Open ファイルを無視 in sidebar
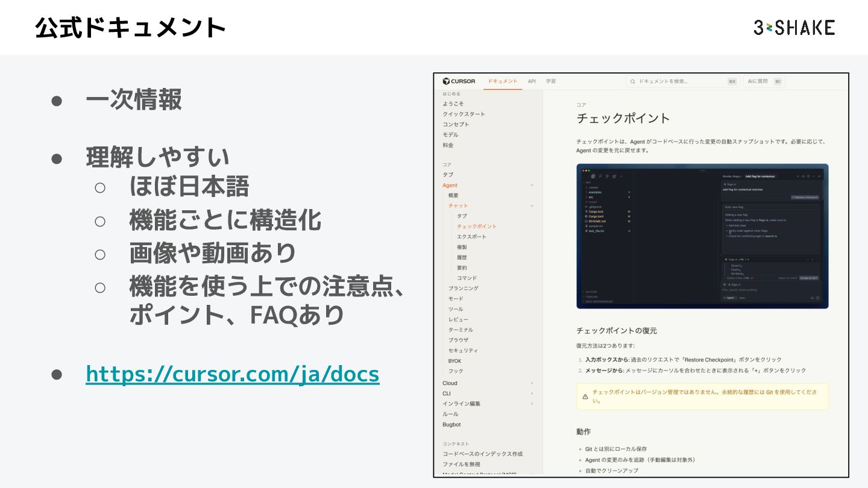This screenshot has height=488, width=868. coord(462,464)
